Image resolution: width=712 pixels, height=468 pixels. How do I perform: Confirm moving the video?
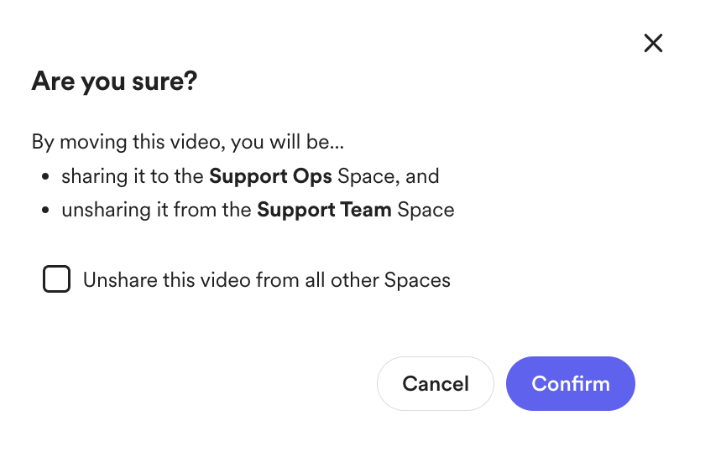tap(570, 384)
